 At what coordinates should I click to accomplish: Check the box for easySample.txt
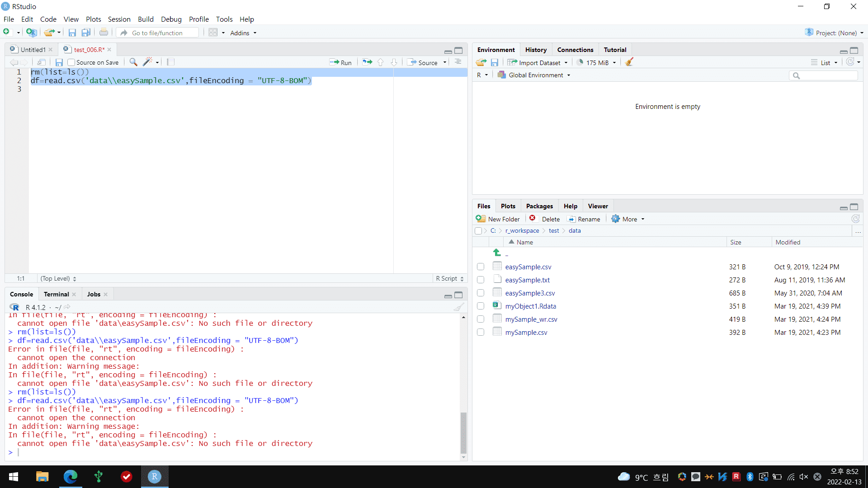(481, 280)
